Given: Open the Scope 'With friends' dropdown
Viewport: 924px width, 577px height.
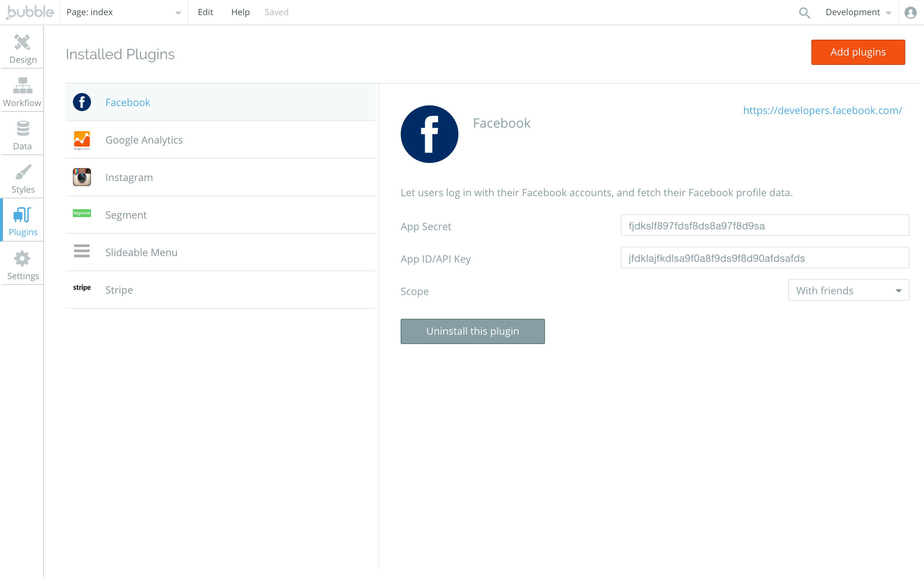Looking at the screenshot, I should click(x=848, y=290).
